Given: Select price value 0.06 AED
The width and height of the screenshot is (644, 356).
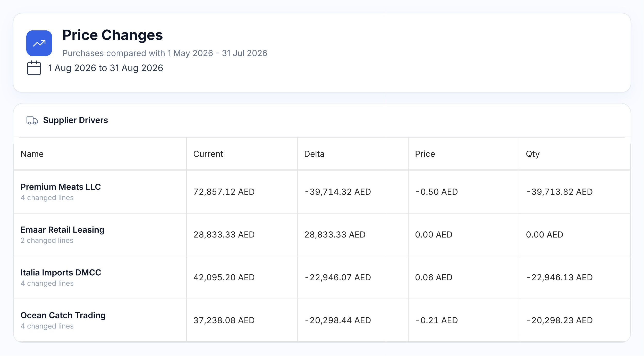Looking at the screenshot, I should (x=434, y=277).
